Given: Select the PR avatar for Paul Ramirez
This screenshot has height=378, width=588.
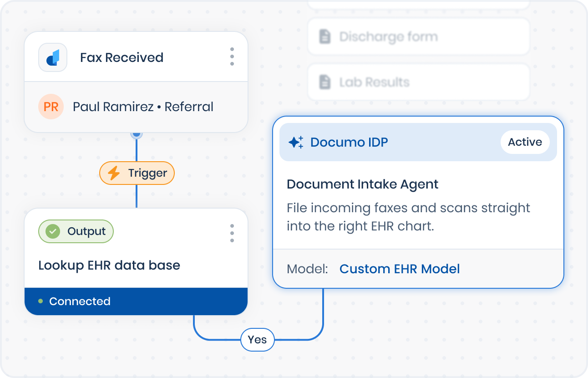Looking at the screenshot, I should pyautogui.click(x=51, y=107).
